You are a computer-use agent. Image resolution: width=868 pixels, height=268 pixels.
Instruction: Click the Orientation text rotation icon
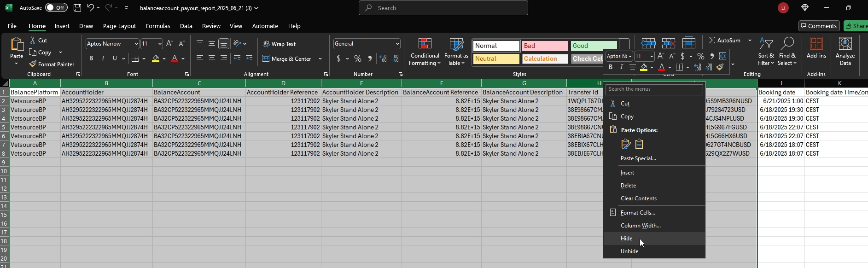point(237,44)
